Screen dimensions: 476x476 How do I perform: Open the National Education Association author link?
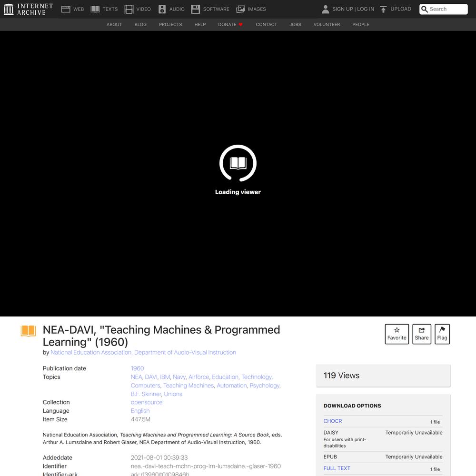91,353
